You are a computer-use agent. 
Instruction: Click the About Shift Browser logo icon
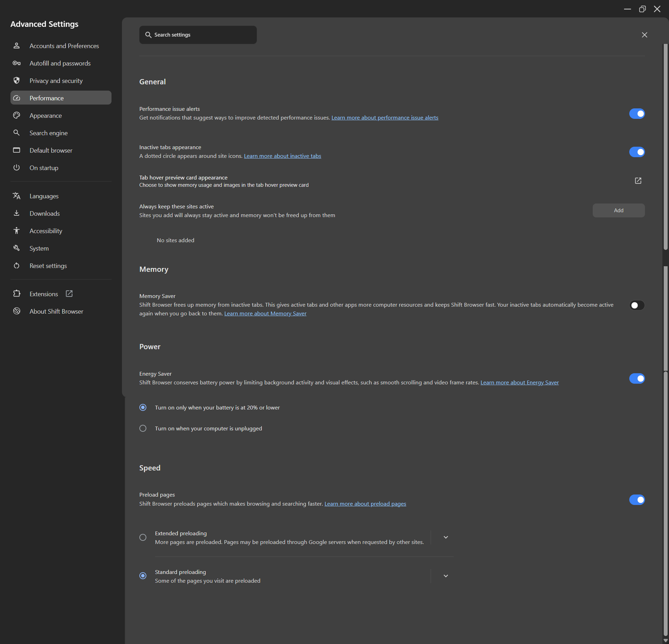click(16, 311)
